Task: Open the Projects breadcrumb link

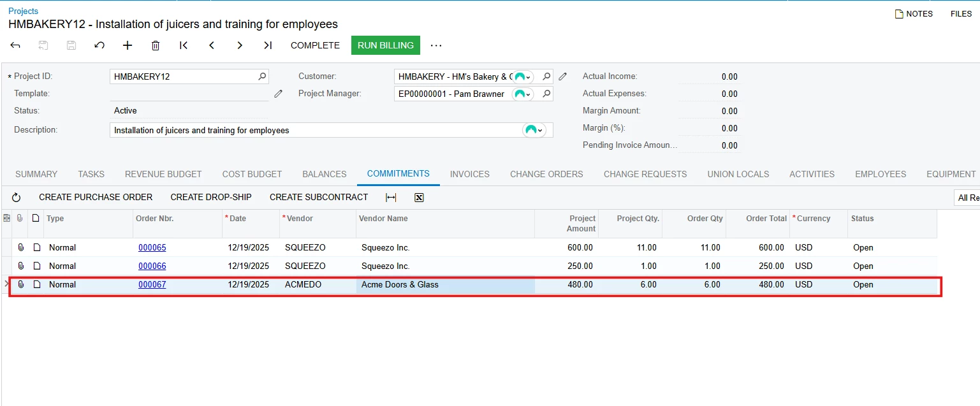Action: coord(23,11)
